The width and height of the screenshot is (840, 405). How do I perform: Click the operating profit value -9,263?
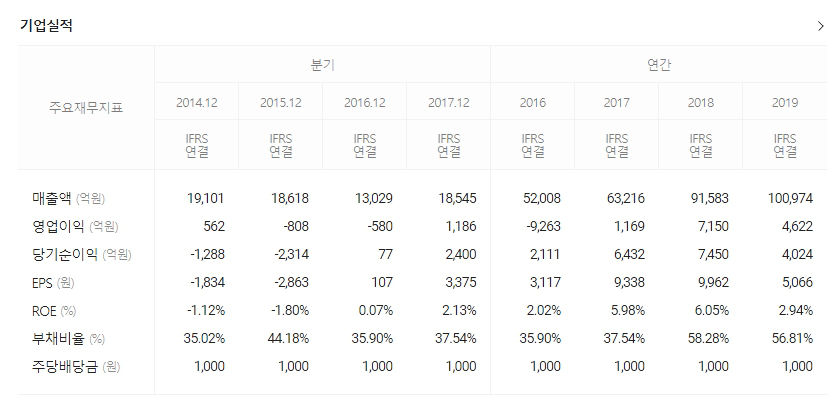click(x=543, y=226)
